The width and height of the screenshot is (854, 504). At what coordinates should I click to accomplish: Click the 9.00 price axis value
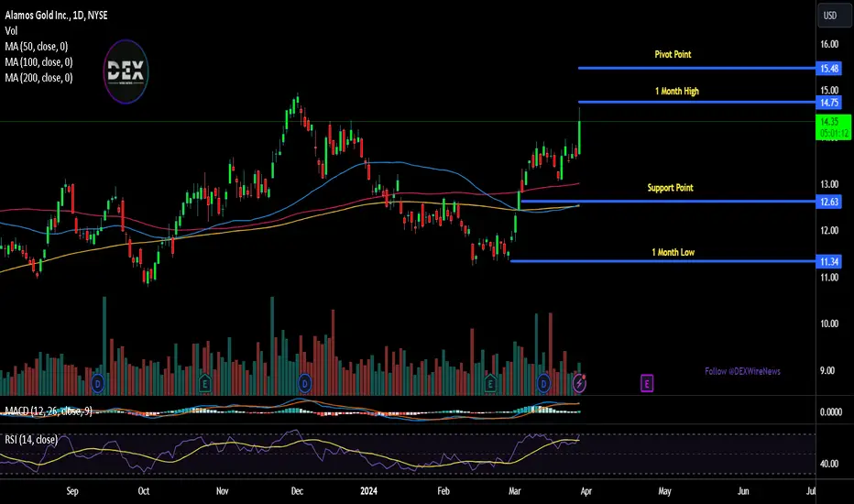(x=827, y=370)
